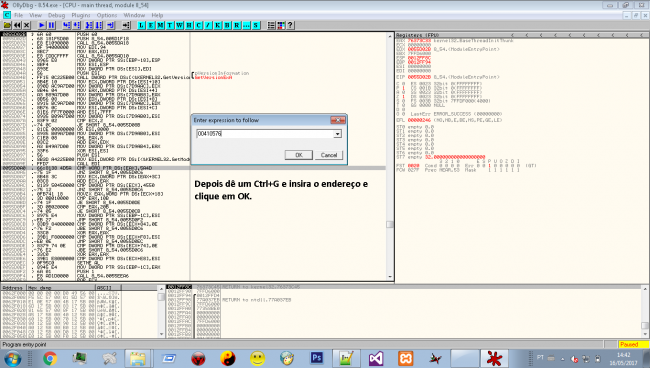Close the Enter expression to follow dialog

pos(337,120)
